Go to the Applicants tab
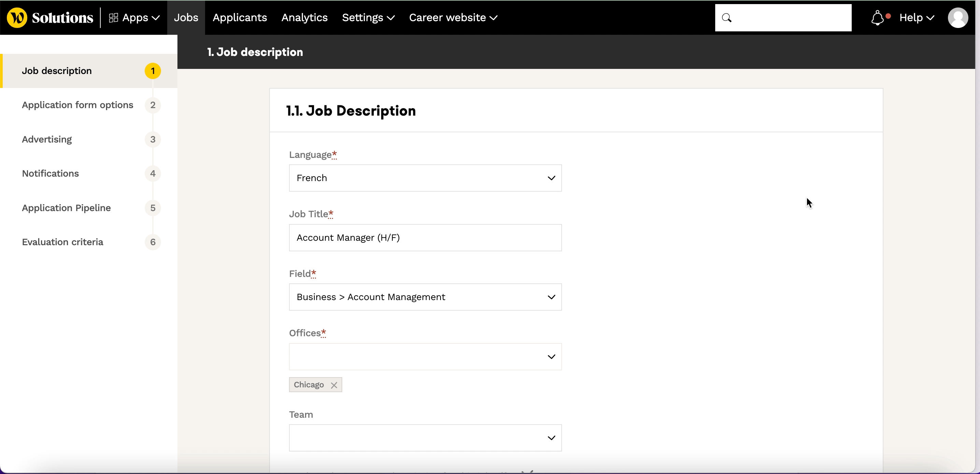This screenshot has width=980, height=474. (240, 18)
